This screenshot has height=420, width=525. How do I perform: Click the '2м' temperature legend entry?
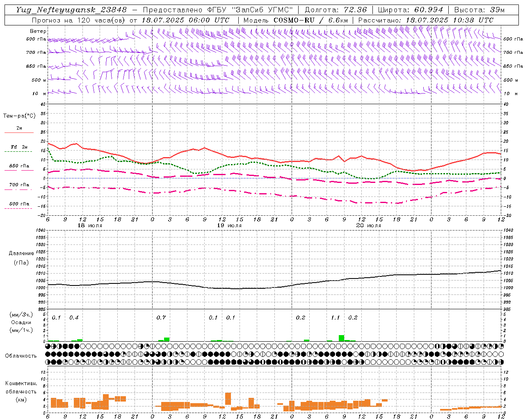click(x=19, y=128)
